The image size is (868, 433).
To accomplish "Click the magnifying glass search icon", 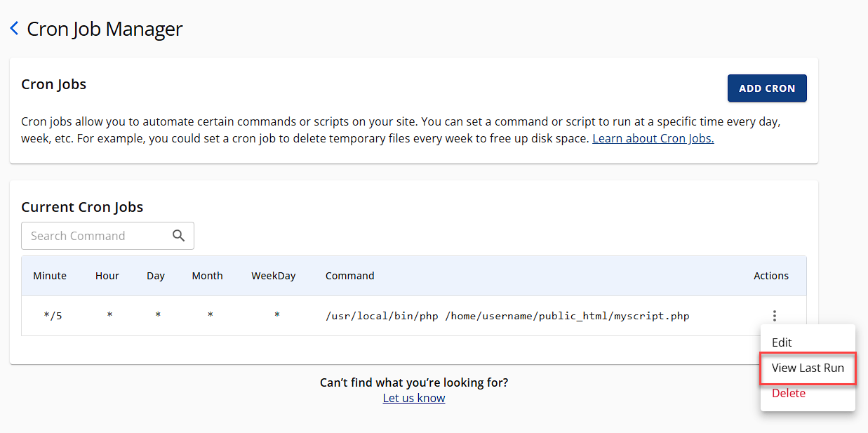I will [179, 236].
